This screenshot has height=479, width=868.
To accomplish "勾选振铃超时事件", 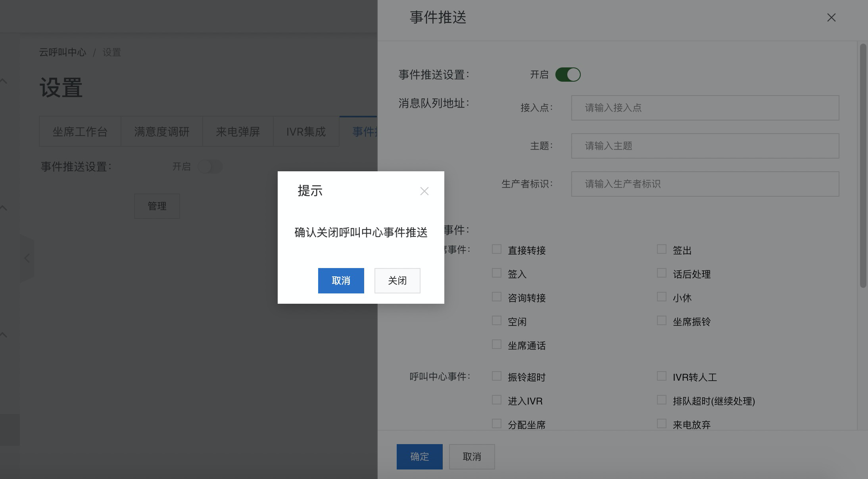I will pyautogui.click(x=496, y=376).
